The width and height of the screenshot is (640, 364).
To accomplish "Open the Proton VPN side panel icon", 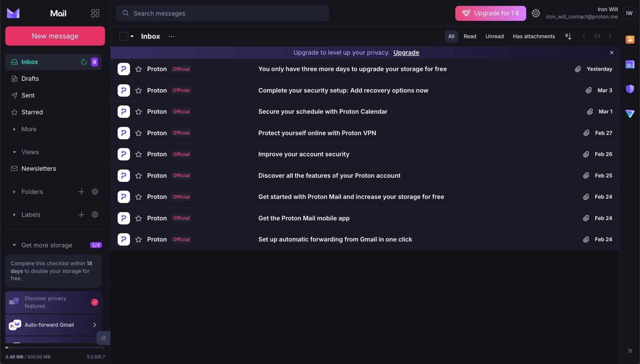I will tap(630, 114).
